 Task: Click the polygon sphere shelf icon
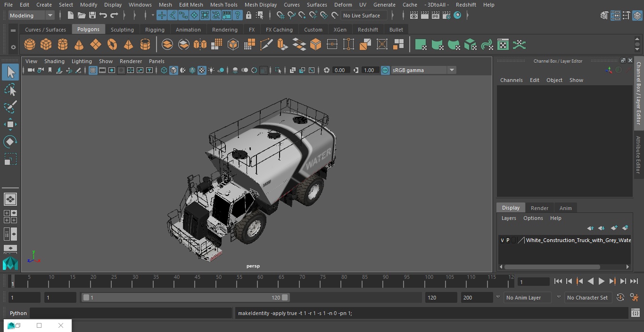[30, 45]
